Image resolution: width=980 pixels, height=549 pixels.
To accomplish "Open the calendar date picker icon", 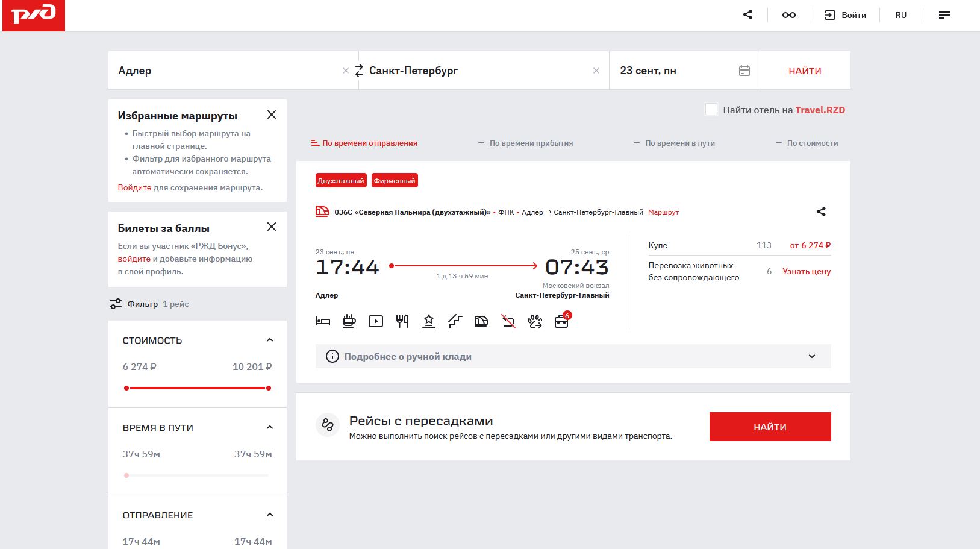I will [744, 71].
